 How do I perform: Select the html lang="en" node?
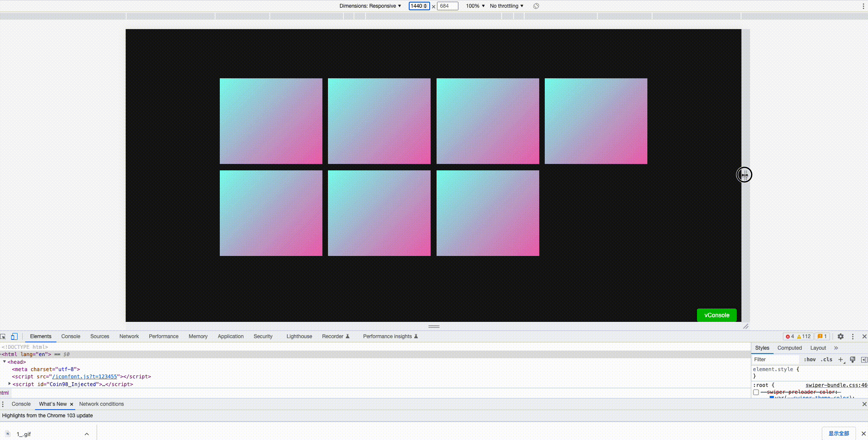click(x=375, y=354)
